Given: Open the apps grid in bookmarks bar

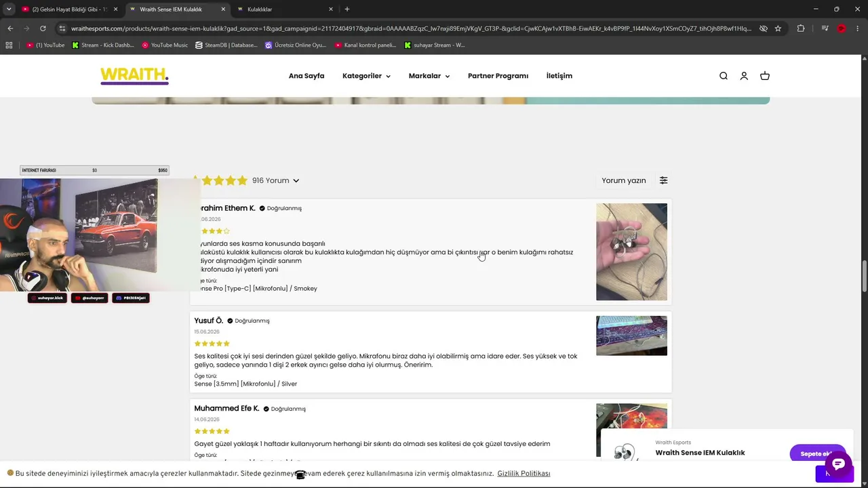Looking at the screenshot, I should click(x=9, y=45).
